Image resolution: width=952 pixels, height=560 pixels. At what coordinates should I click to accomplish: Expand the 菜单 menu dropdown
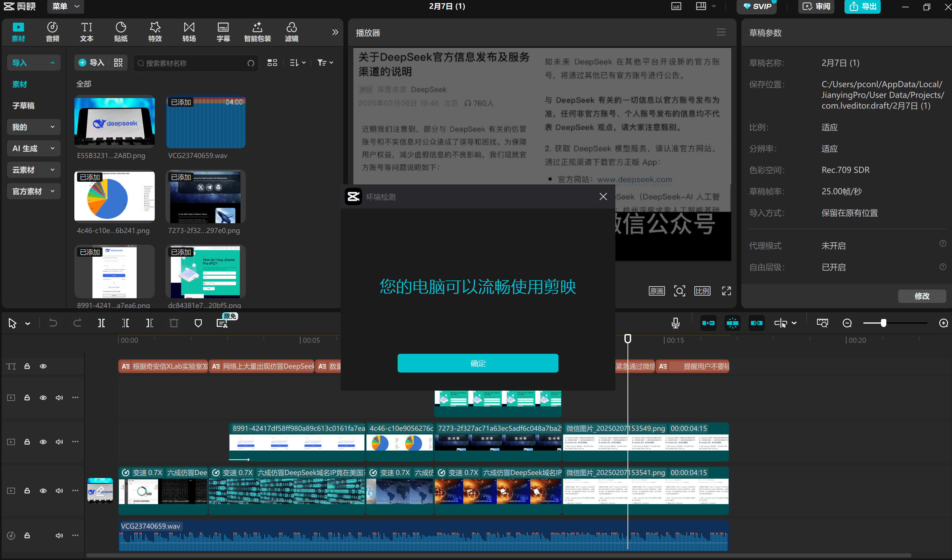66,6
